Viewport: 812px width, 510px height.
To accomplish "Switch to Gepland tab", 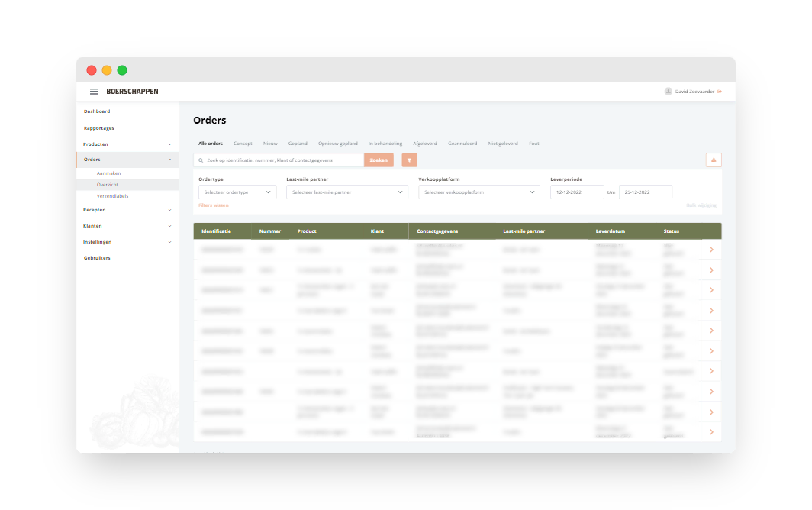I will click(298, 144).
